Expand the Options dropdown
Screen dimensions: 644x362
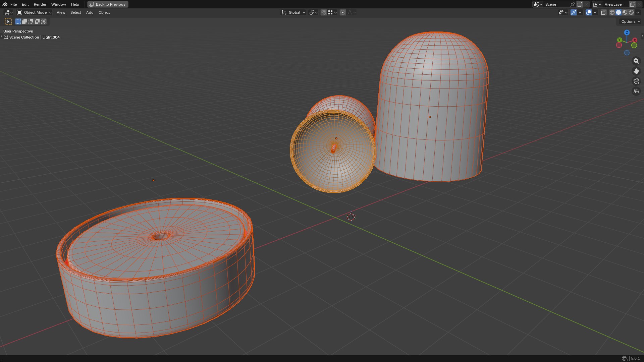(630, 21)
